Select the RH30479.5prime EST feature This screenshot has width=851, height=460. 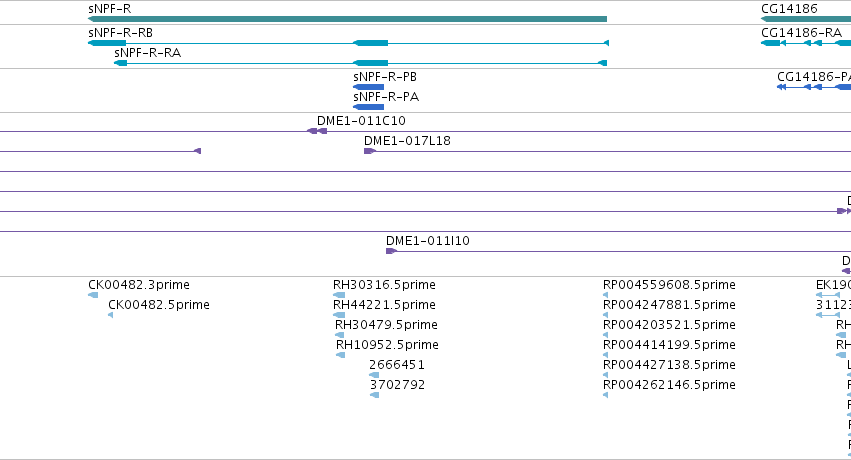pos(340,335)
